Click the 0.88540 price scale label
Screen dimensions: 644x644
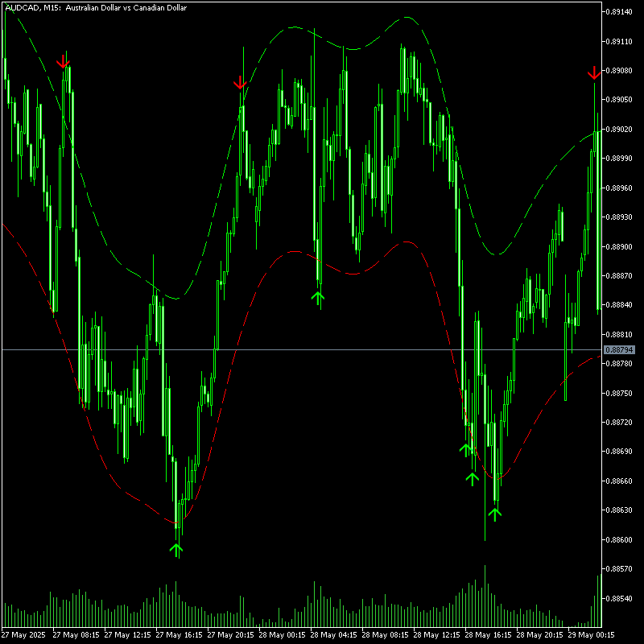tap(619, 598)
